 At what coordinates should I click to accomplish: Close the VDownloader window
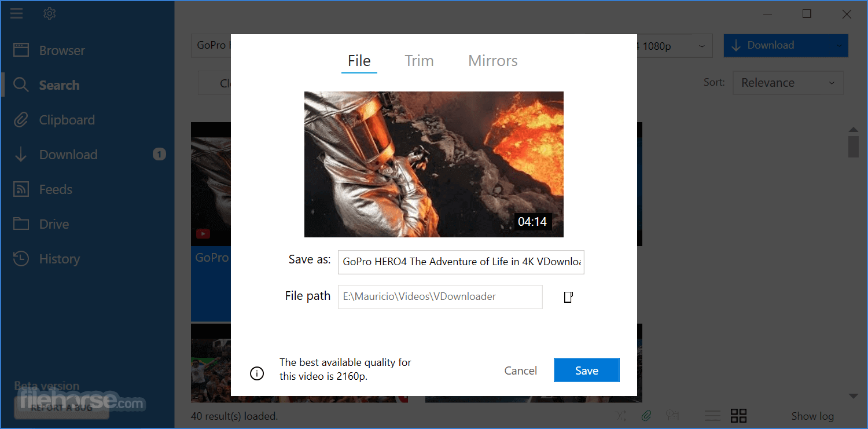[847, 14]
